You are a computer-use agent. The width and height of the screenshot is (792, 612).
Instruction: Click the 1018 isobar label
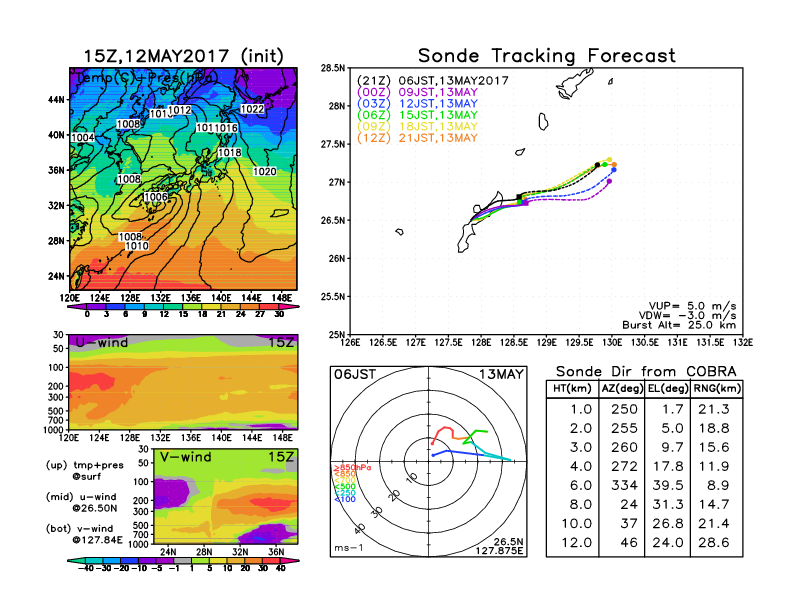pyautogui.click(x=230, y=152)
